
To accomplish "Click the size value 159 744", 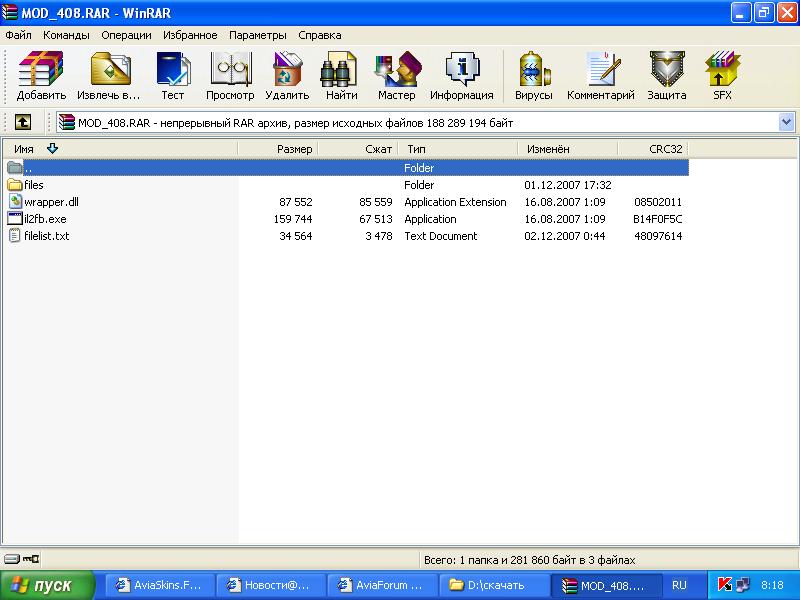I will click(x=293, y=219).
